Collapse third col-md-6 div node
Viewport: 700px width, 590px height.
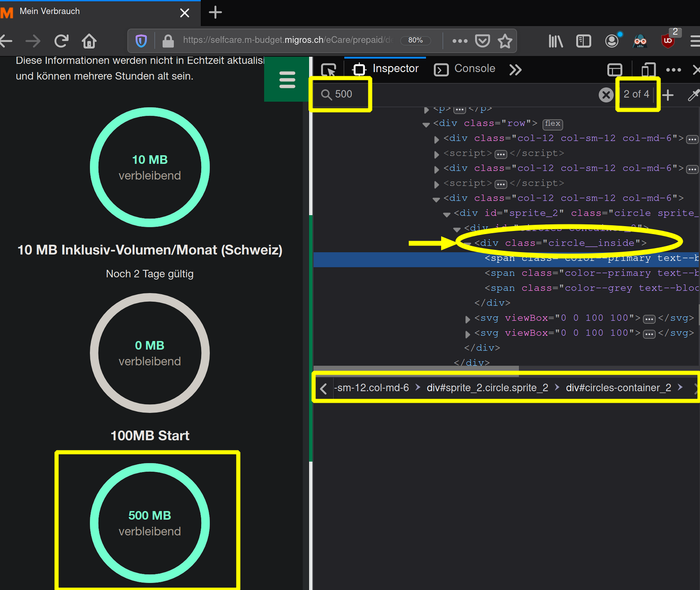[436, 199]
